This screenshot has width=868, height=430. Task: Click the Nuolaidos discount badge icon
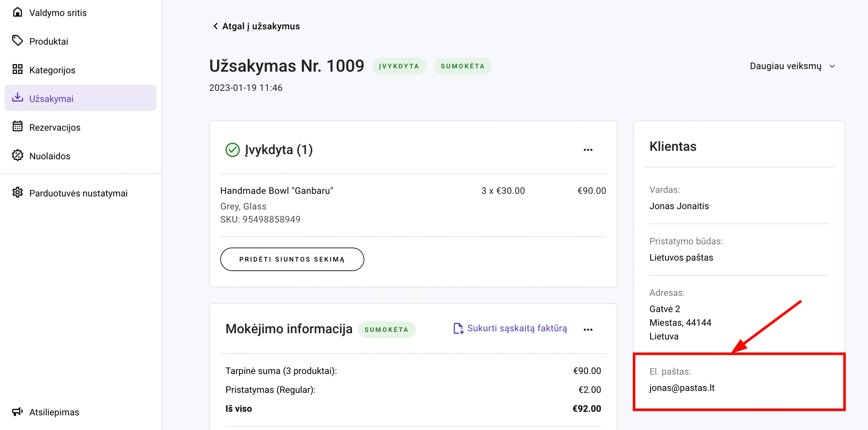click(x=17, y=155)
